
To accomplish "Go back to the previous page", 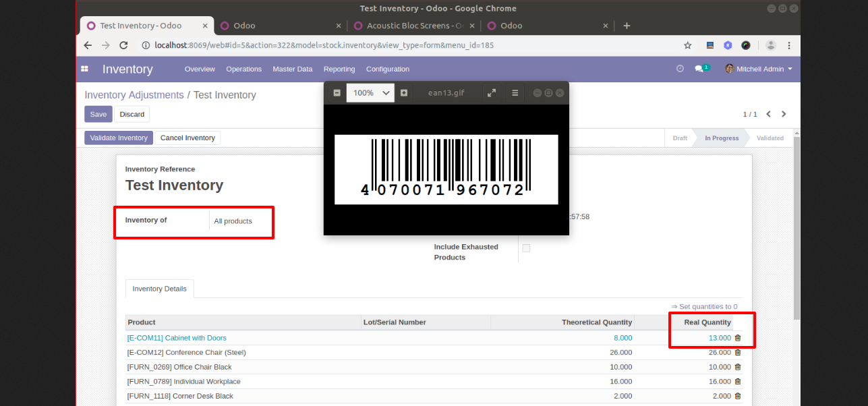I will click(x=88, y=45).
